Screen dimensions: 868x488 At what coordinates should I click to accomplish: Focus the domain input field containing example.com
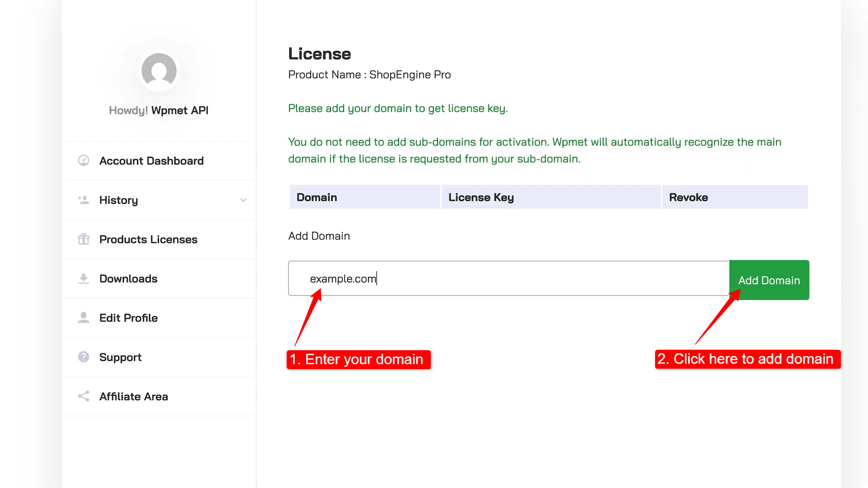pyautogui.click(x=509, y=278)
